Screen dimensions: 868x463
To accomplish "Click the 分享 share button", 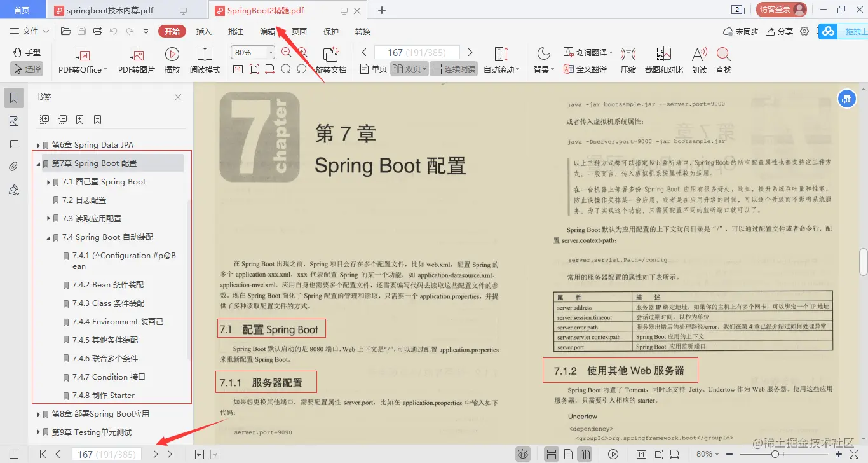I will (x=779, y=31).
